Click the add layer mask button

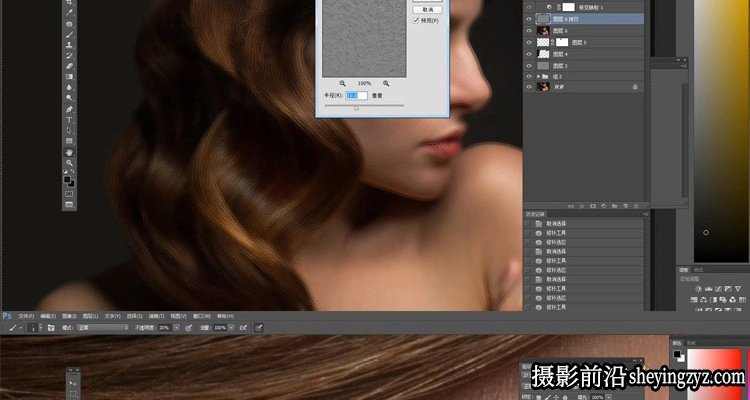(x=593, y=206)
